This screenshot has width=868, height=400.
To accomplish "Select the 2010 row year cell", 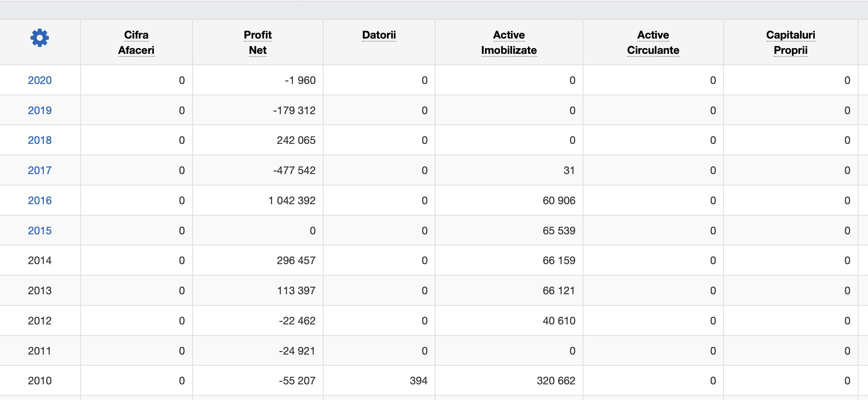I will pyautogui.click(x=40, y=381).
